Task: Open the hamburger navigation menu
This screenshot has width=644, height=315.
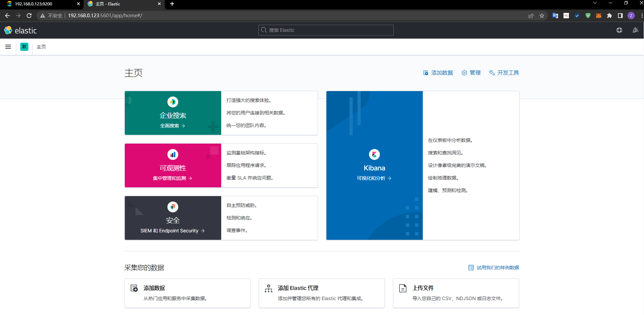Action: click(x=8, y=47)
